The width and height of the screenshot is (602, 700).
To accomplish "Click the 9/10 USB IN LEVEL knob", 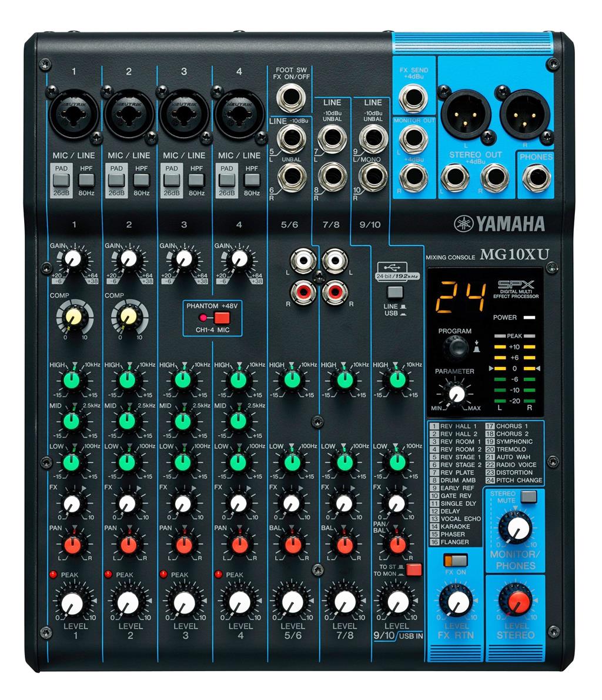I will point(397,603).
